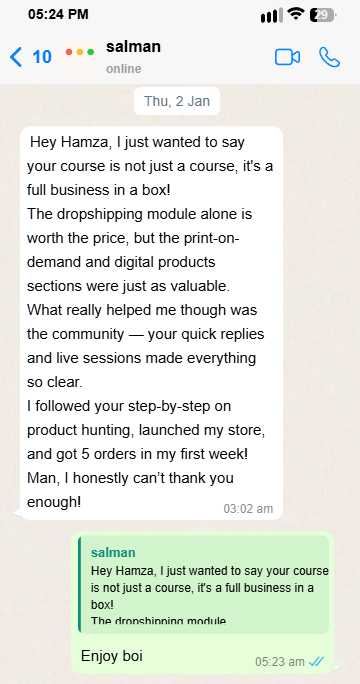Tap the blue double-check read receipt

[316, 662]
